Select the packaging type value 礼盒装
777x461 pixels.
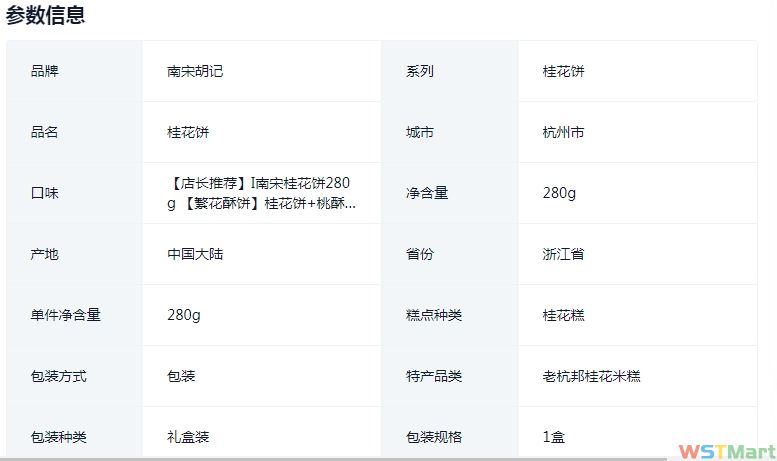(x=188, y=437)
